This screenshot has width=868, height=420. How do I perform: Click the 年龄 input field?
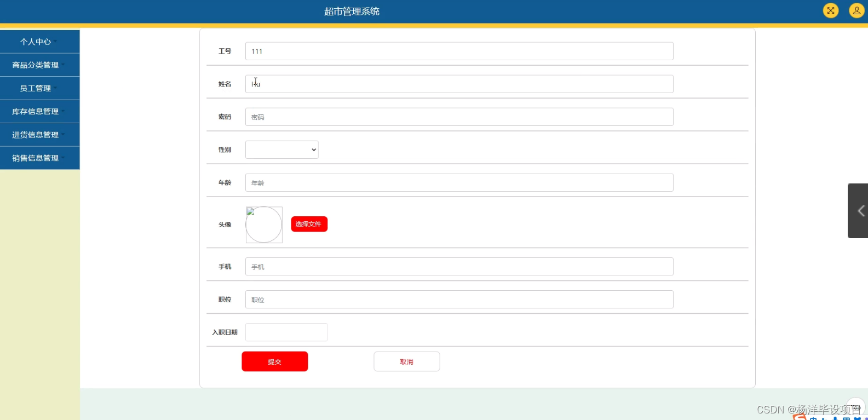[x=459, y=182]
